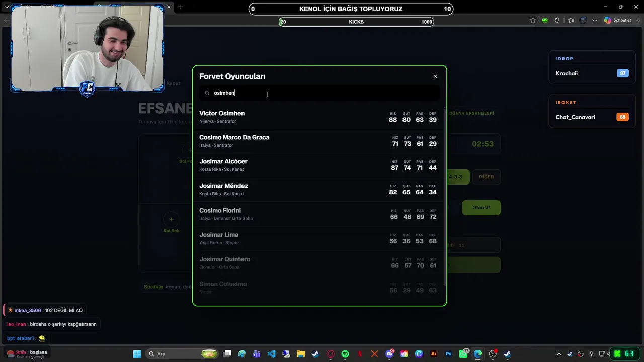
Task: Open Microsoft Teams from the taskbar
Action: [x=257, y=354]
